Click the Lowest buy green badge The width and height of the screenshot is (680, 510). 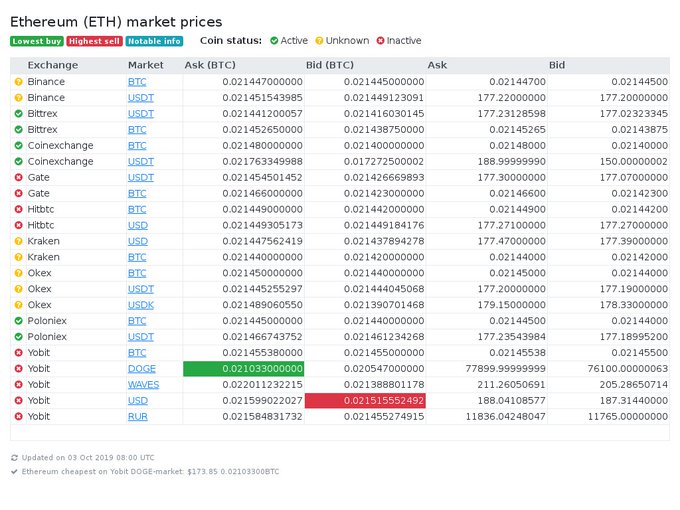click(x=37, y=41)
